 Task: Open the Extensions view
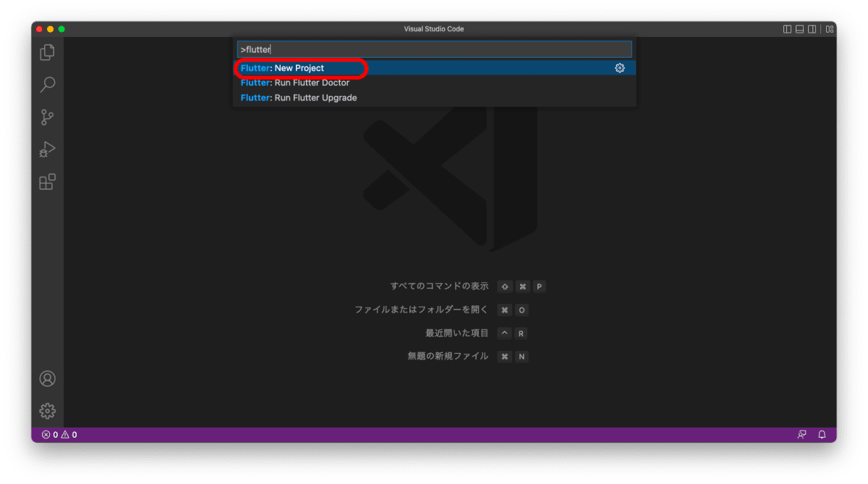[47, 182]
